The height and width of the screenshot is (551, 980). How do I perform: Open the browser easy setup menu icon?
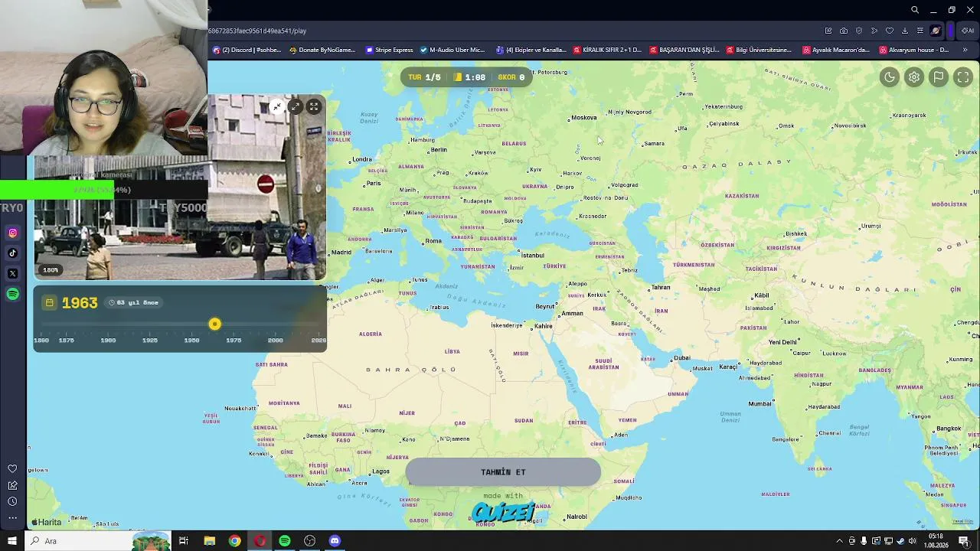920,31
